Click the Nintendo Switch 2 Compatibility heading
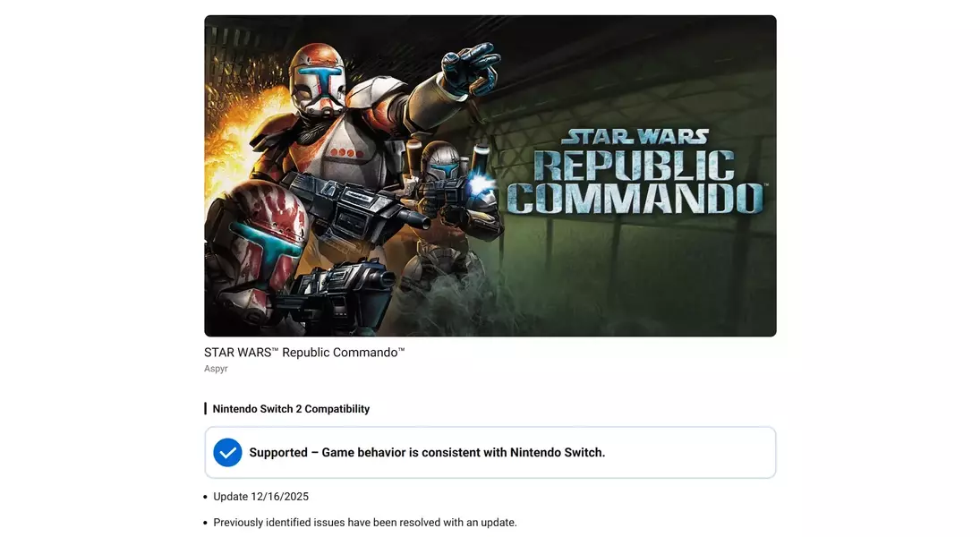The height and width of the screenshot is (537, 980). point(291,409)
